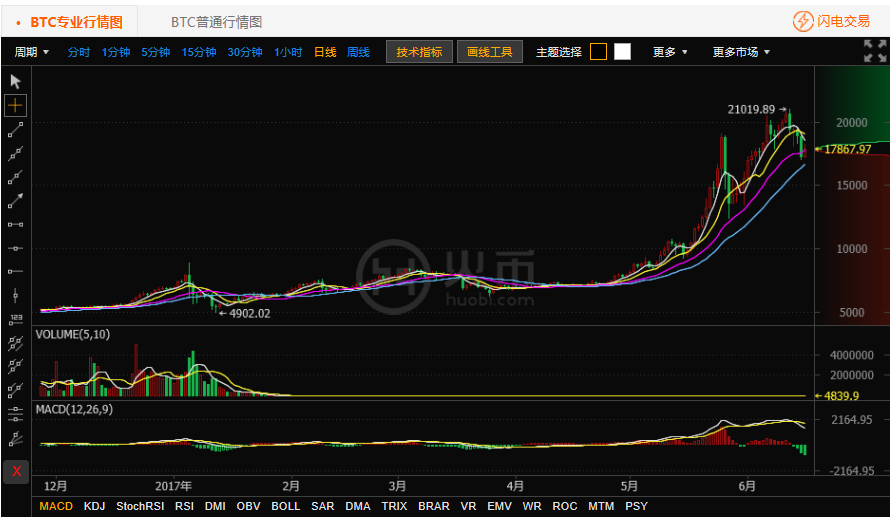Choose the white theme color swatch

622,52
